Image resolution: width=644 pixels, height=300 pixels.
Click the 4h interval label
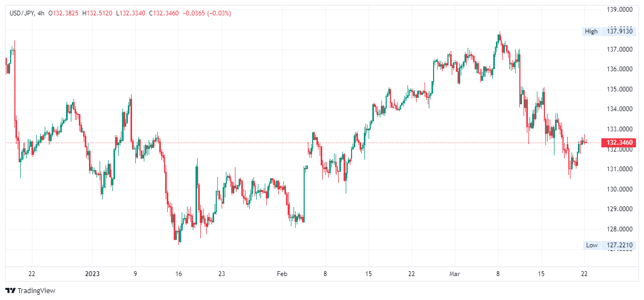pyautogui.click(x=39, y=13)
